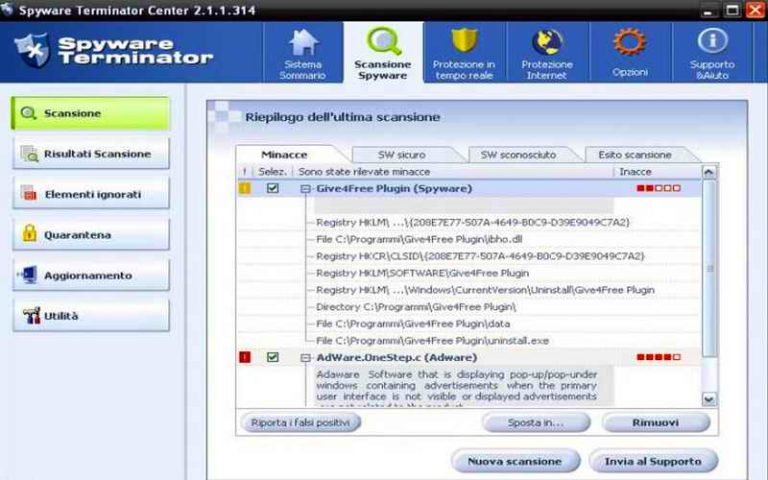Click the Selez. column header
This screenshot has width=768, height=480.
coord(272,172)
